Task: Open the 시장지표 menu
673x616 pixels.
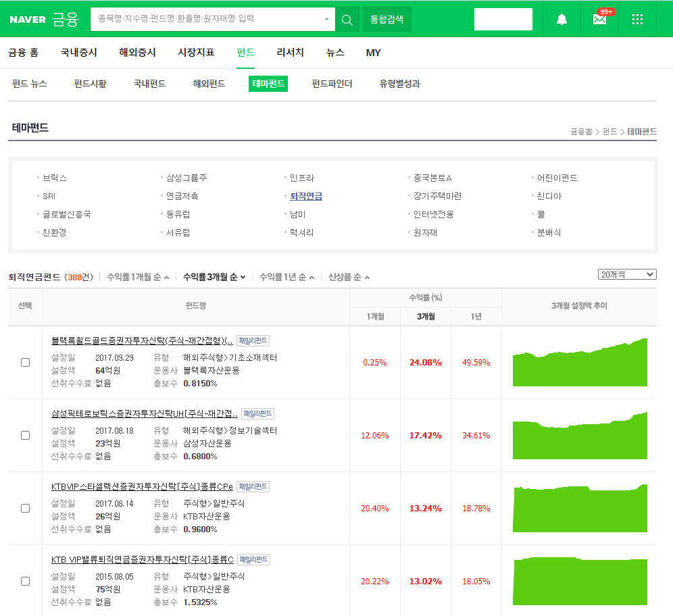Action: tap(196, 52)
